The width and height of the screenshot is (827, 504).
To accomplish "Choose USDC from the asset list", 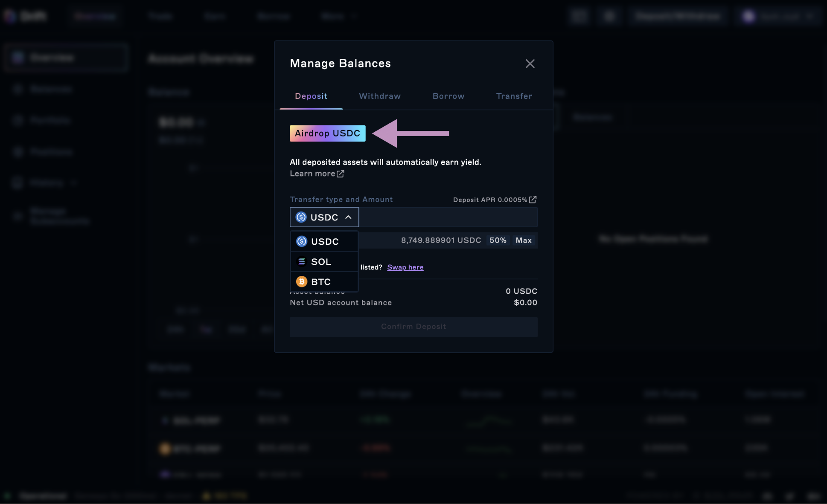I will pos(324,242).
